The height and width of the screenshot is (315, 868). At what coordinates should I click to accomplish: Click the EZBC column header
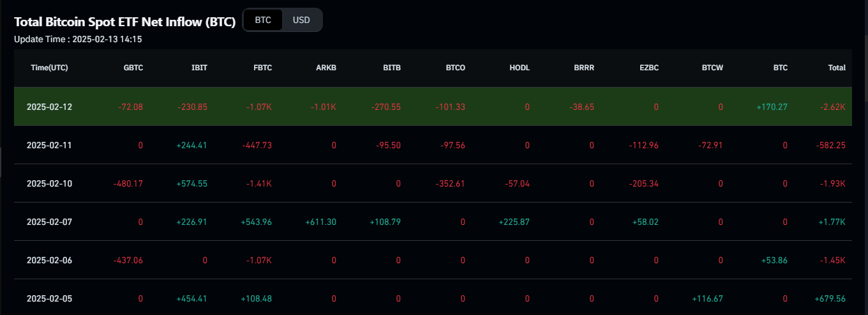[648, 68]
